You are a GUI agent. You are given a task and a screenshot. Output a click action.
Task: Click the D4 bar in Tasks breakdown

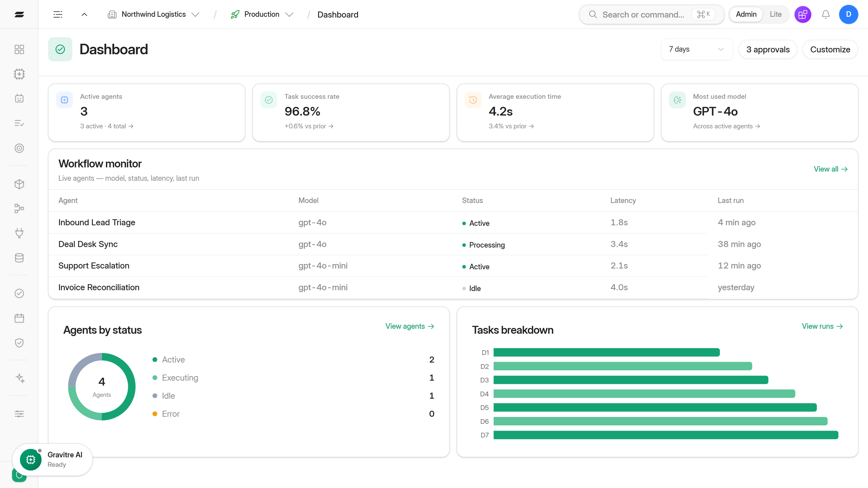click(x=644, y=394)
